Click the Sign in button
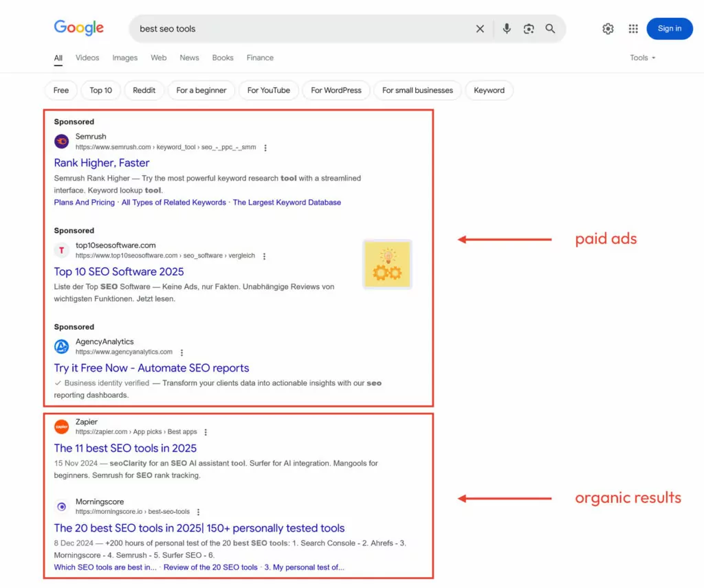The height and width of the screenshot is (588, 704). [670, 28]
